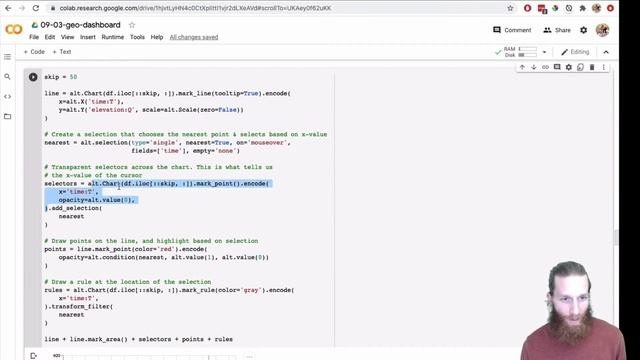Viewport: 640px width, 360px height.
Task: Delete the cell with trash icon
Action: [592, 67]
